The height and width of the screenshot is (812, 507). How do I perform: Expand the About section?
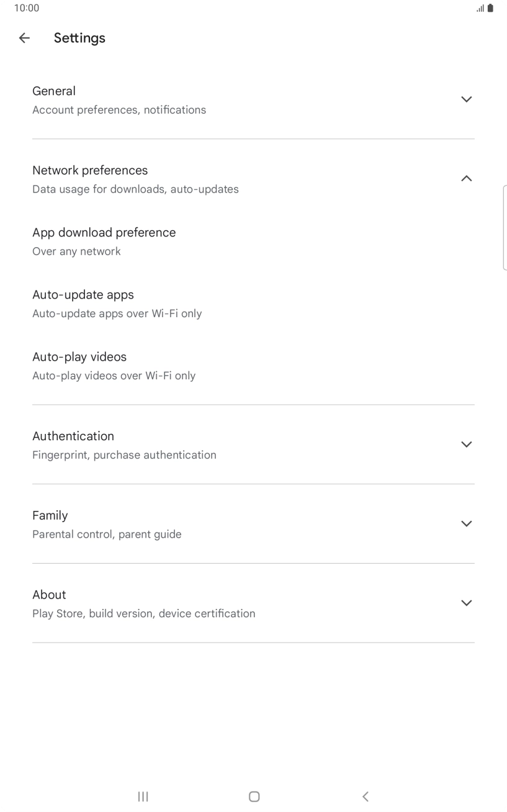(x=466, y=603)
